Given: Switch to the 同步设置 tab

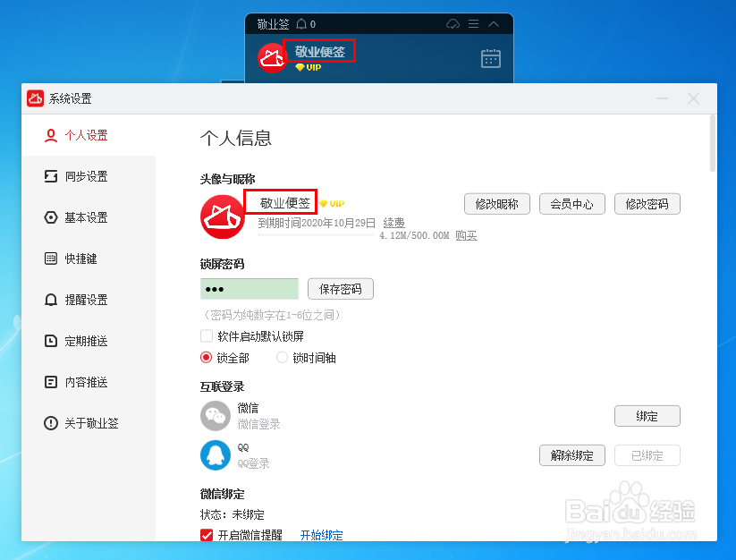Looking at the screenshot, I should tap(89, 176).
